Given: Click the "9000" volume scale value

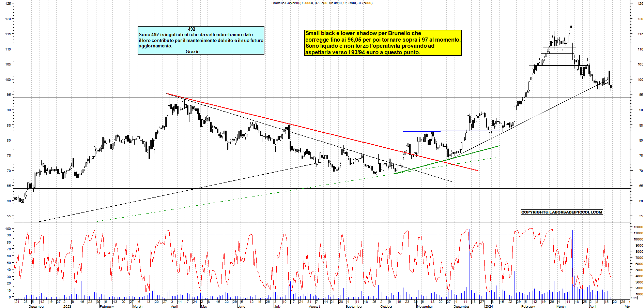Looking at the screenshot, I should [x=639, y=246].
